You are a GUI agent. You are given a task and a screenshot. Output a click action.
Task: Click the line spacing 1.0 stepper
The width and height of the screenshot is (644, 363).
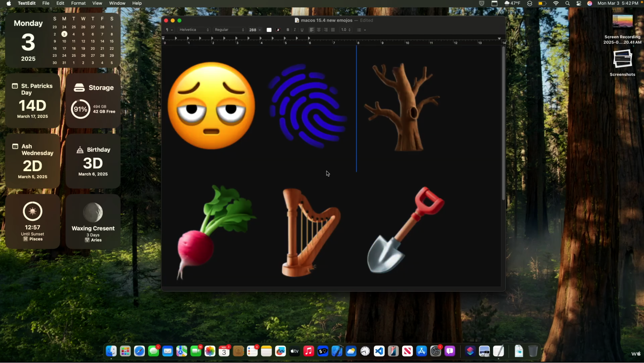point(349,30)
